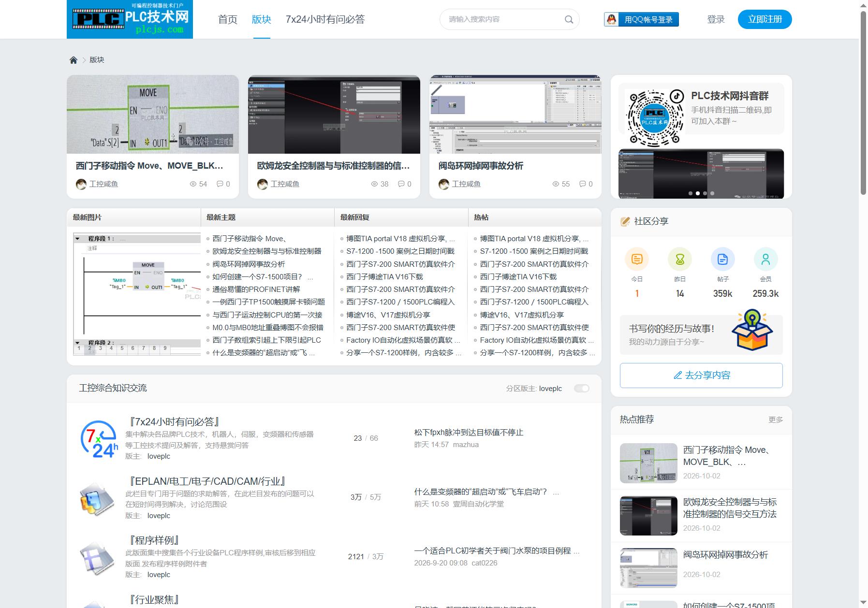Screen dimensions: 868x608
Task: Go to 首页 in the top navigation
Action: [228, 19]
